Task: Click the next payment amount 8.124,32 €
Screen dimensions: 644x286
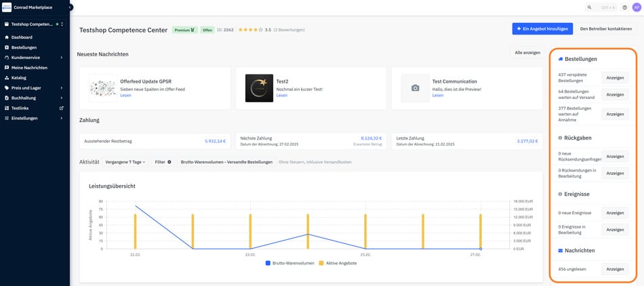Action: 371,138
